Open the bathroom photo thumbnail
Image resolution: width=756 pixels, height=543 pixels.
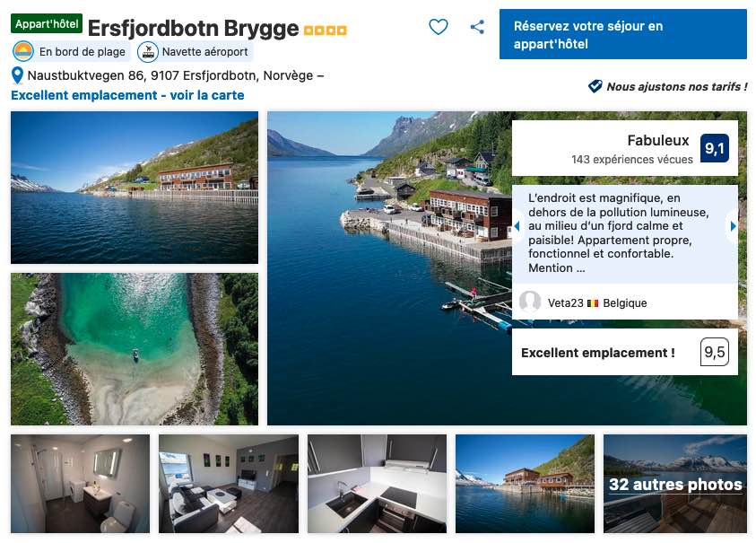pos(80,484)
